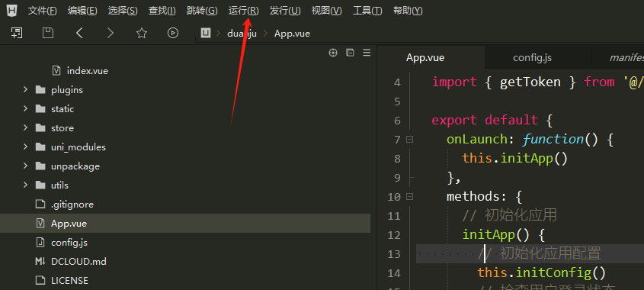Open the 文件(F) menu
The height and width of the screenshot is (290, 644).
pos(43,11)
